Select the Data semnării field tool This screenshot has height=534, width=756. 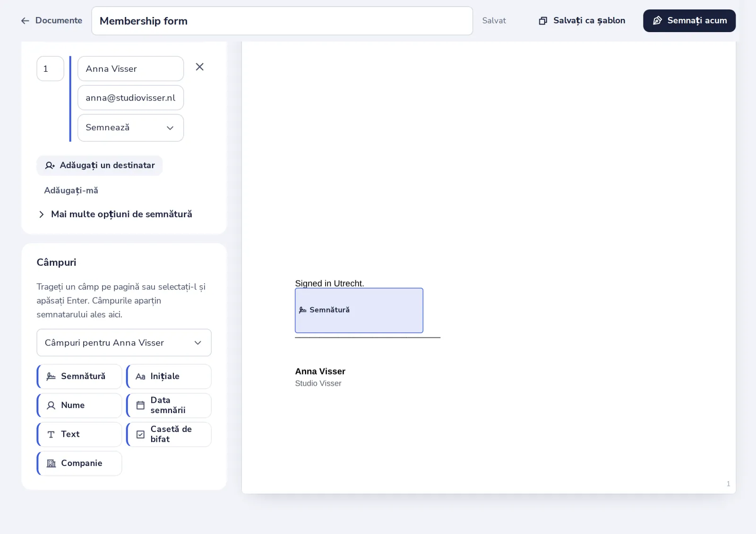pos(169,406)
